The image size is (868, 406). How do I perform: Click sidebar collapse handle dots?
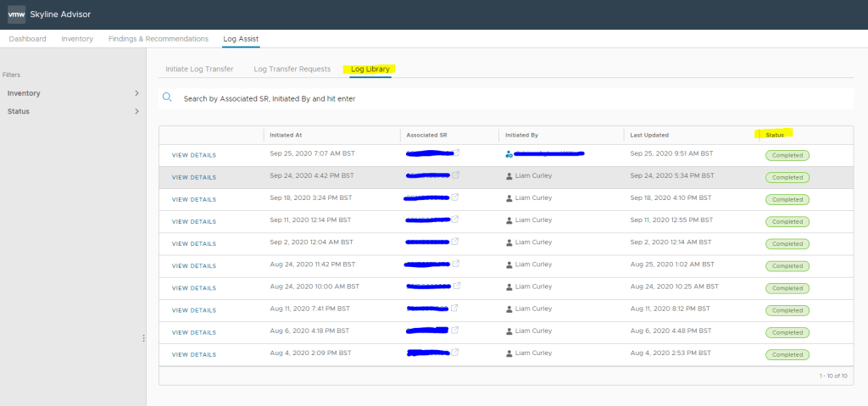(x=143, y=338)
